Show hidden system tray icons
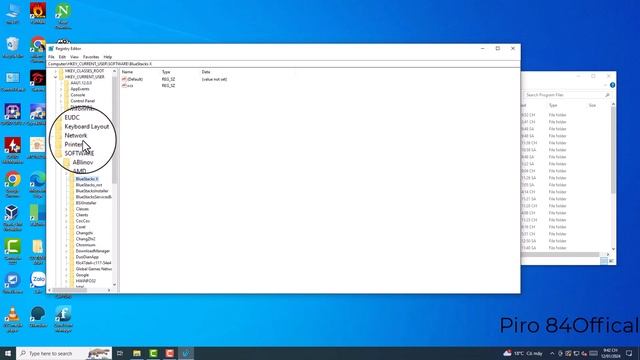Viewport: 640px width, 360px height. pyautogui.click(x=552, y=353)
